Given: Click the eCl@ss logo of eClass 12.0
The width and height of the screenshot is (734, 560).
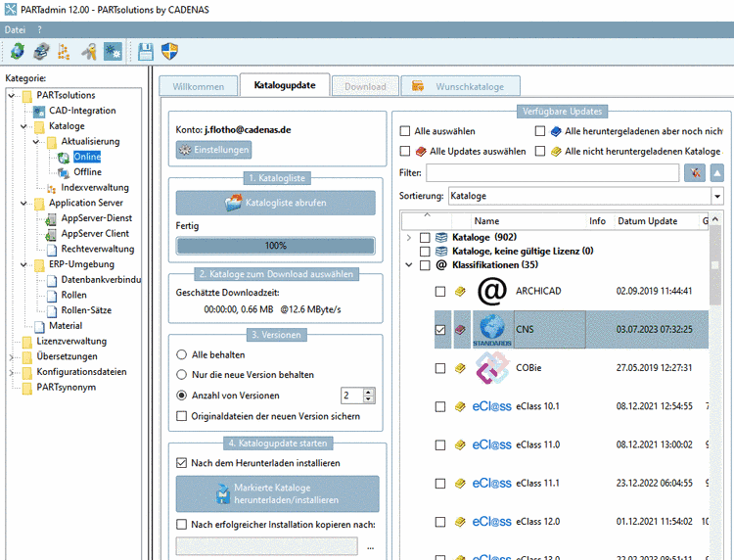Looking at the screenshot, I should point(491,522).
